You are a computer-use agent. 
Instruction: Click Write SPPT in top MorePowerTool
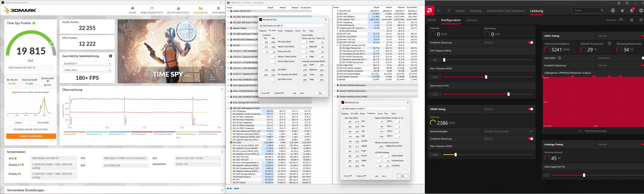click(265, 93)
